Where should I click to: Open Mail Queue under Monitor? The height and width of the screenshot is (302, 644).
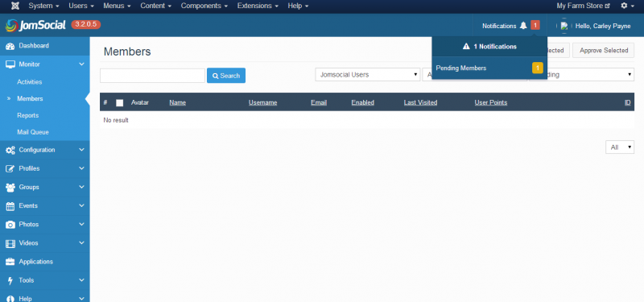pos(33,132)
